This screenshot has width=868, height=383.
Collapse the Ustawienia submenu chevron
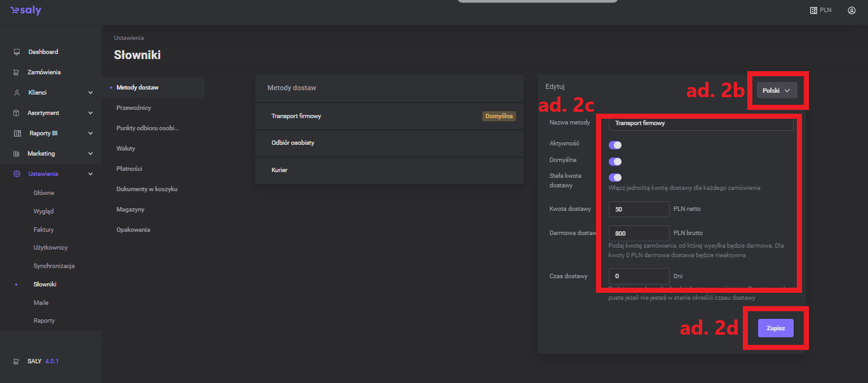[x=90, y=174]
